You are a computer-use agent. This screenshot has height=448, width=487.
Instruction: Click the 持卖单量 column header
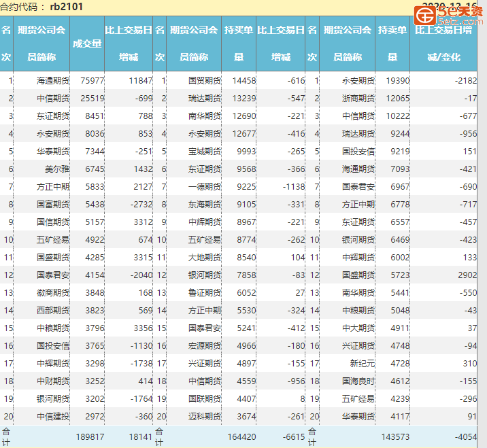click(x=392, y=44)
